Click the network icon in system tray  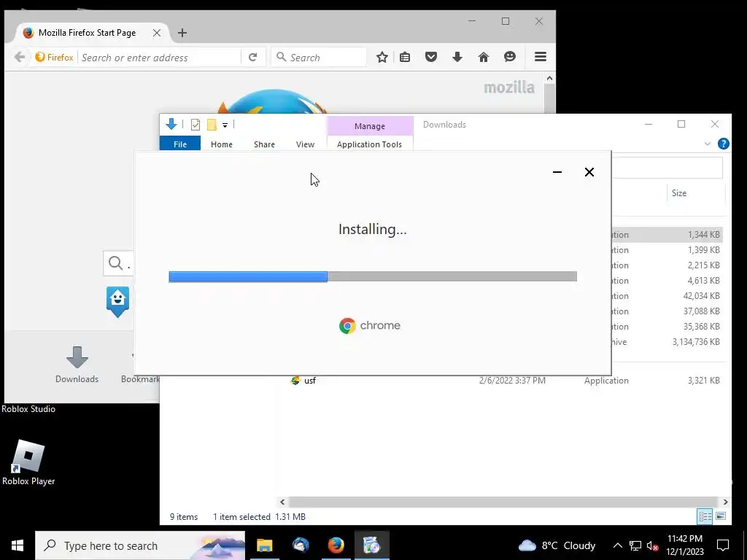coord(635,545)
